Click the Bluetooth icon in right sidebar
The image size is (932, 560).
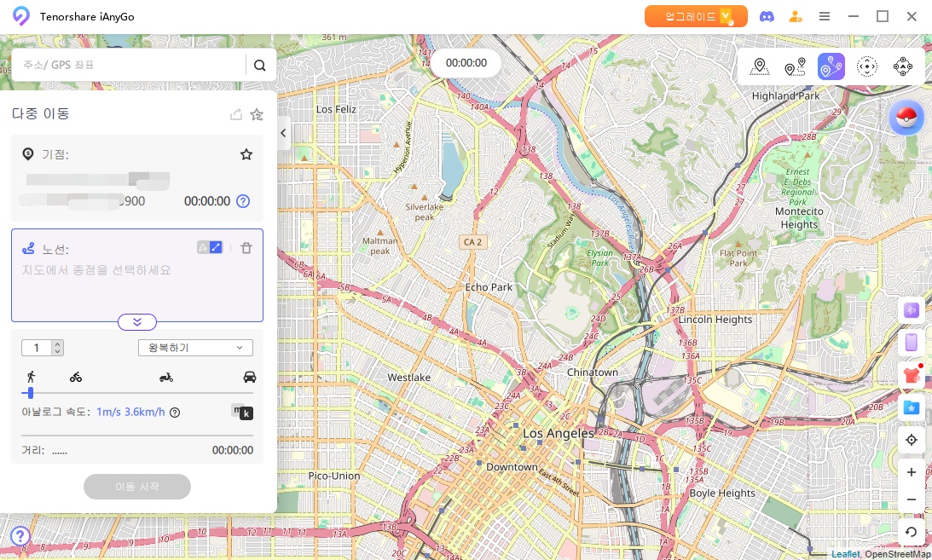[x=911, y=309]
